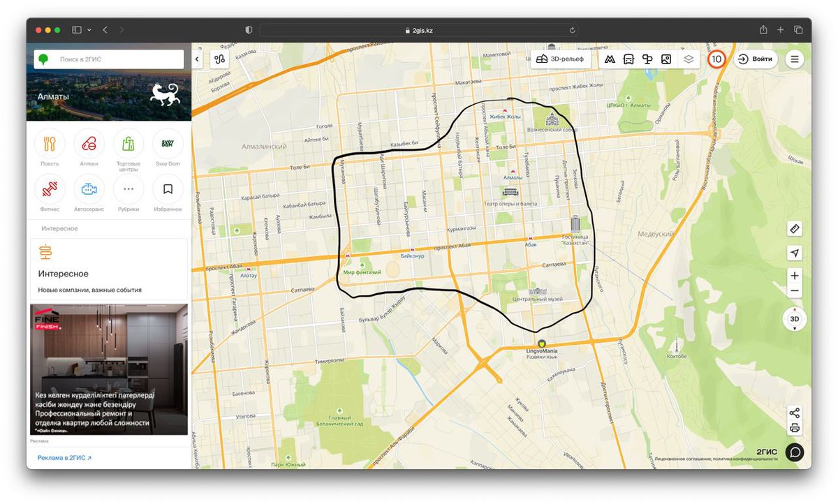Screen dimensions: 838x504
Task: Open the route planner icon
Action: tap(219, 59)
